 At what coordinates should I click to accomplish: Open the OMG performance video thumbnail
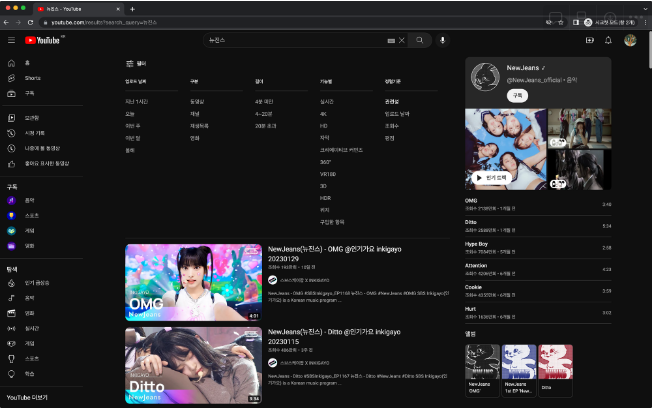193,282
